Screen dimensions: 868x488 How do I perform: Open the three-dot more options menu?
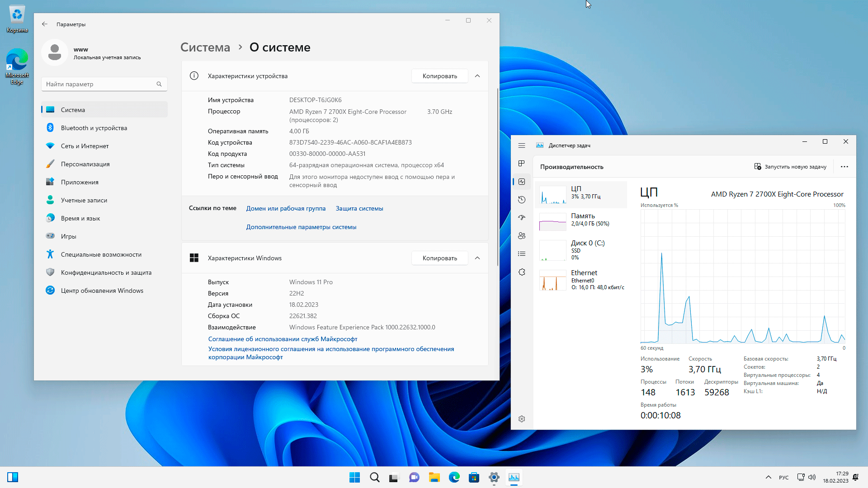844,167
